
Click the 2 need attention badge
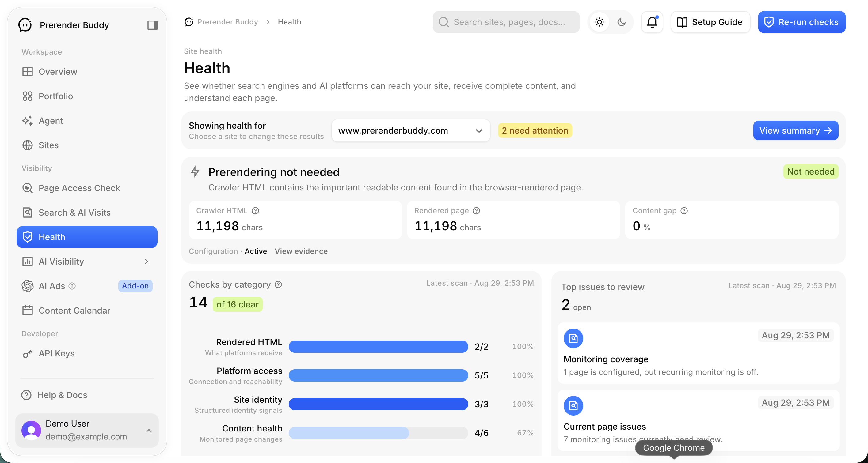click(535, 130)
